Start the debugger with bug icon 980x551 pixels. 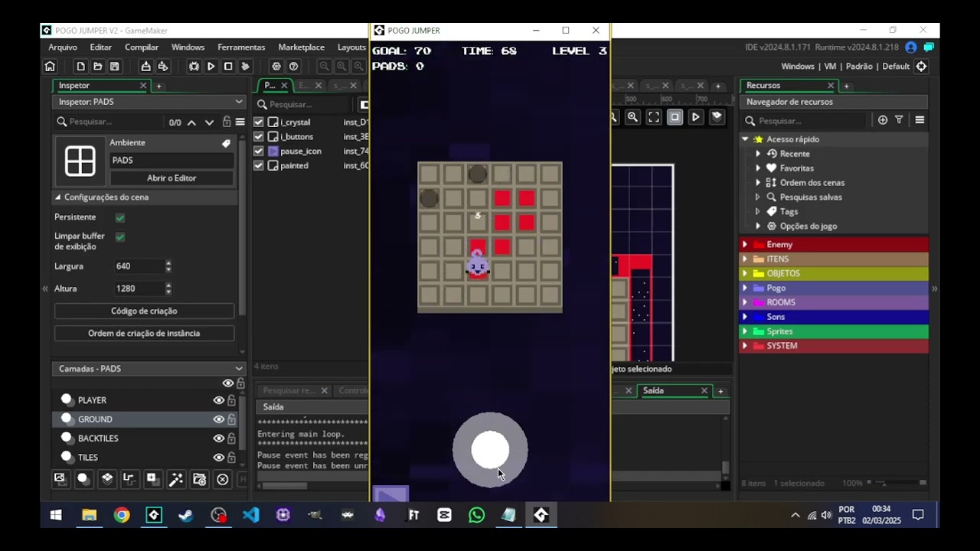click(194, 67)
